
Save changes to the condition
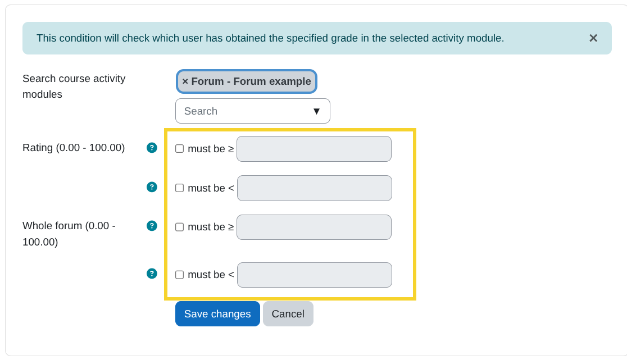point(217,314)
